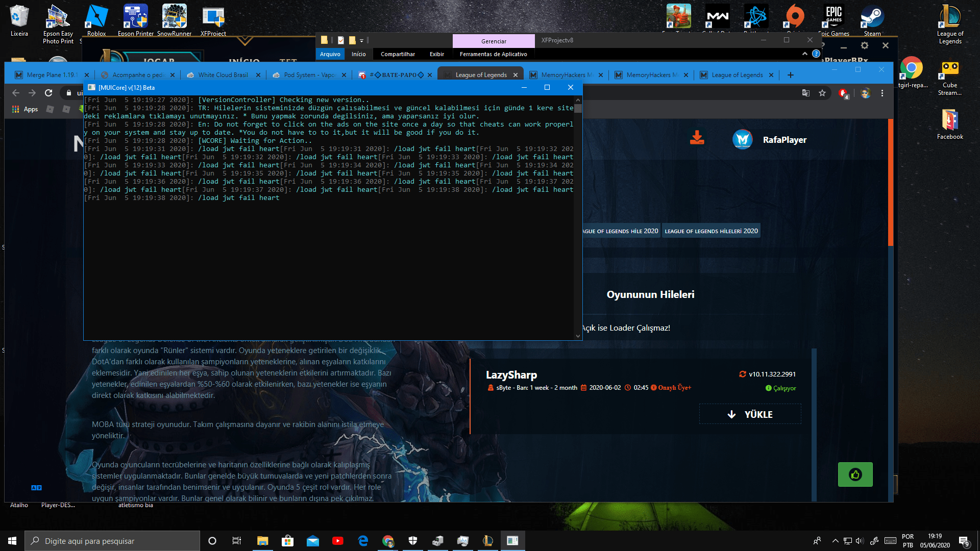Close the last League of Legends tab

(771, 75)
